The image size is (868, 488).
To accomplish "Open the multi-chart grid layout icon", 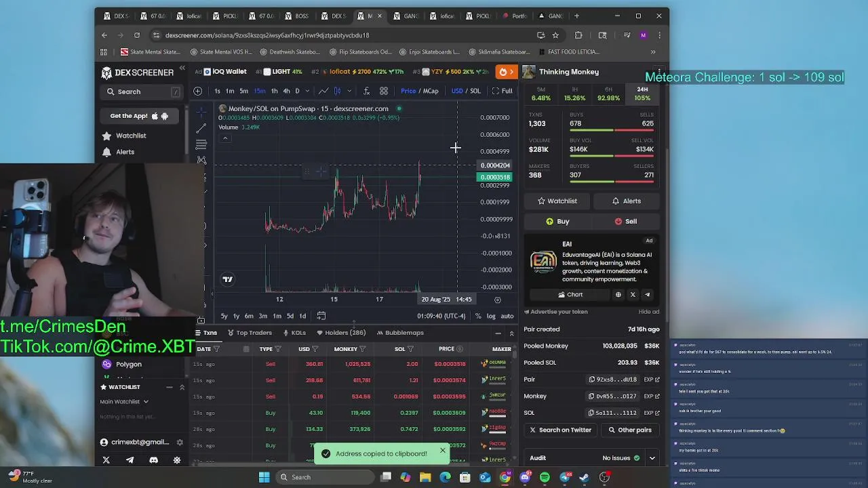I will click(x=384, y=91).
